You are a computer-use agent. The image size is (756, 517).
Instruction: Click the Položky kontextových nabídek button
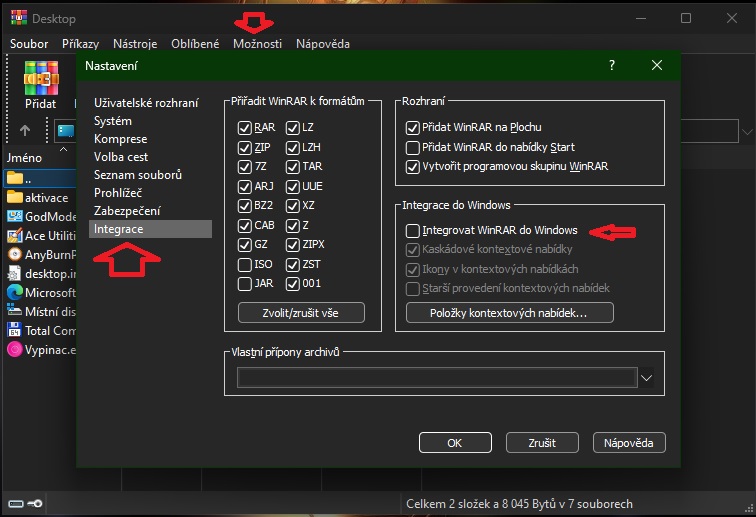tap(509, 313)
